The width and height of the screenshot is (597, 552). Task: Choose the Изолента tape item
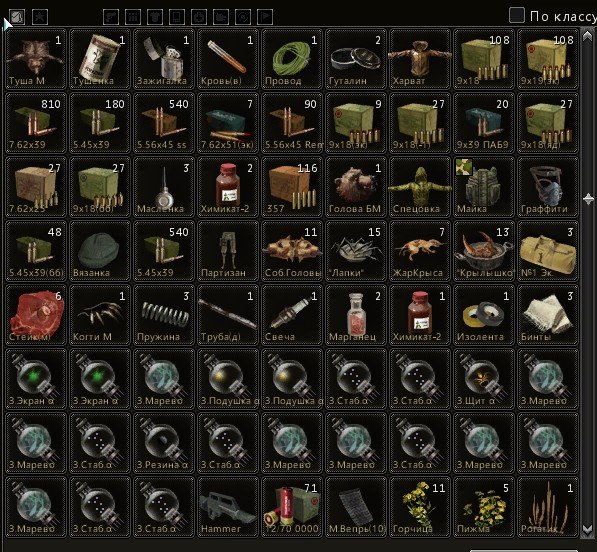point(484,314)
